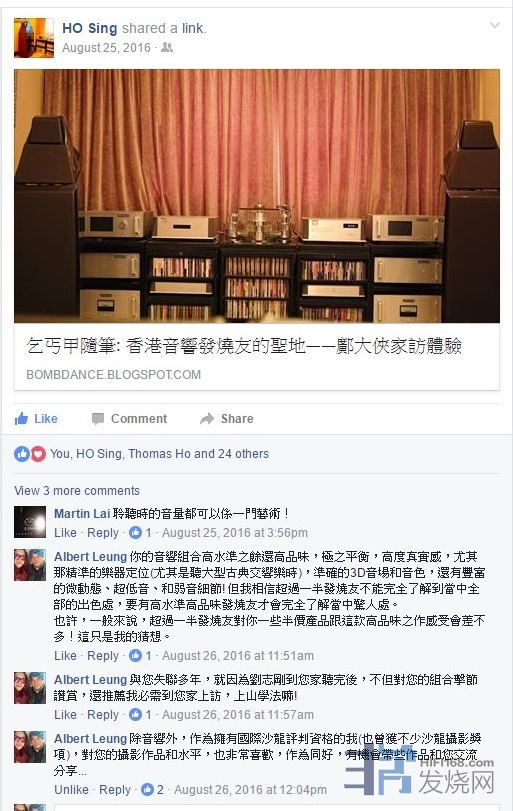The image size is (513, 811).
Task: Open Martin Lai's profile name
Action: point(82,514)
